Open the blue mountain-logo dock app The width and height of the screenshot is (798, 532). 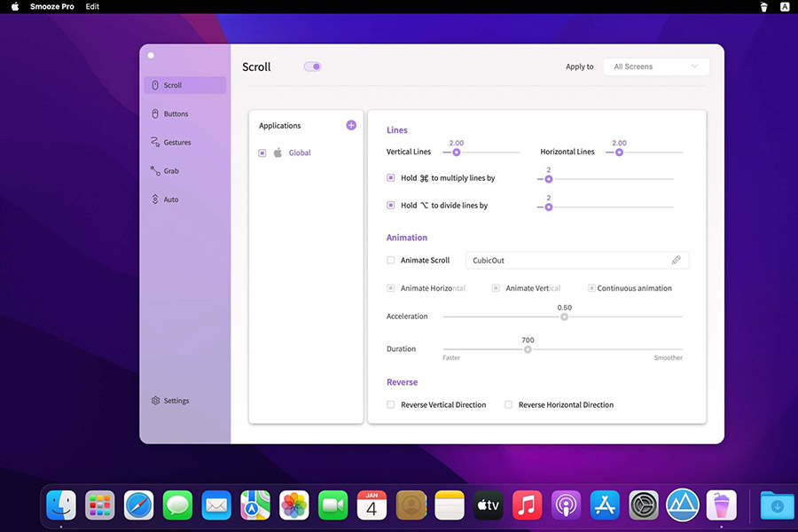click(683, 505)
